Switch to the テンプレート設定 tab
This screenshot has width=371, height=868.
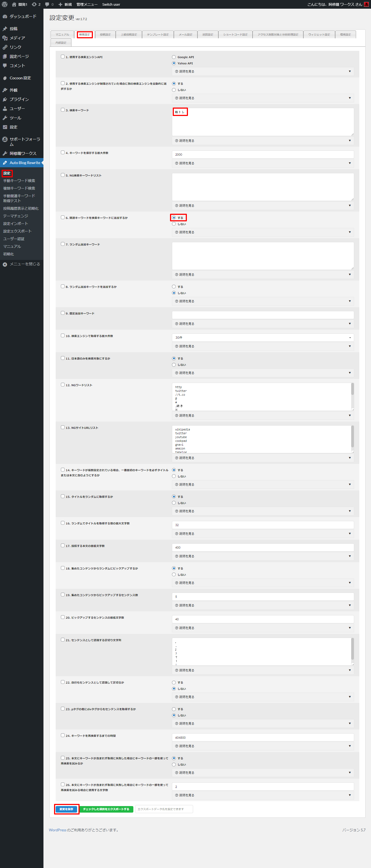pos(158,34)
